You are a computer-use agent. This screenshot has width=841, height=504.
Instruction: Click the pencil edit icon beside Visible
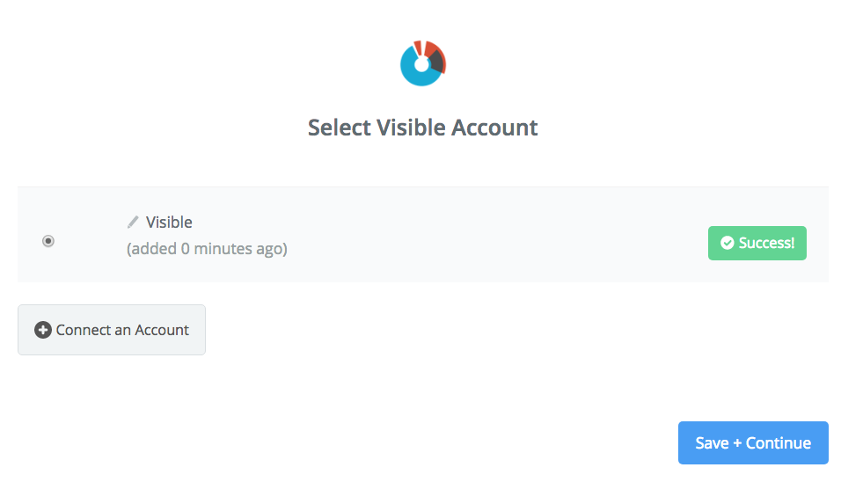pos(133,222)
